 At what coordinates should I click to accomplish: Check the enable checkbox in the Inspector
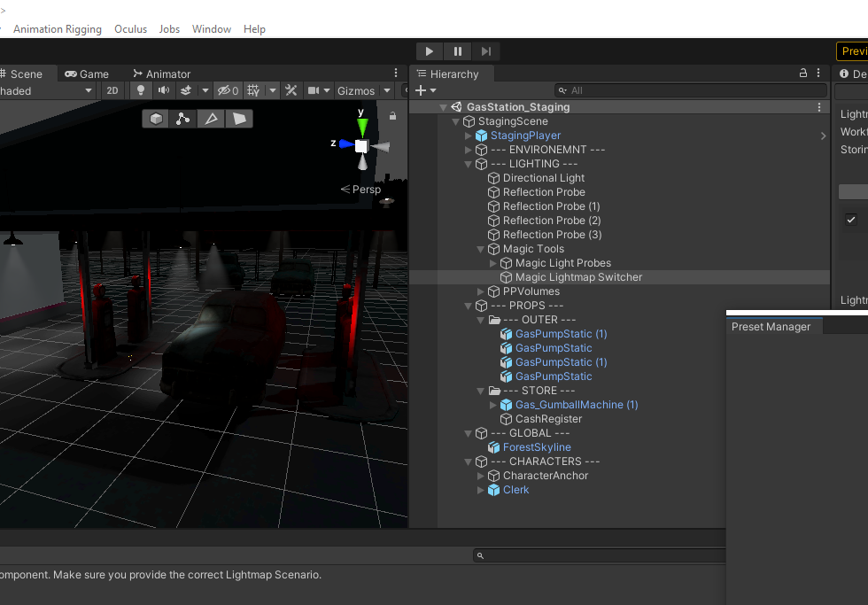tap(851, 219)
